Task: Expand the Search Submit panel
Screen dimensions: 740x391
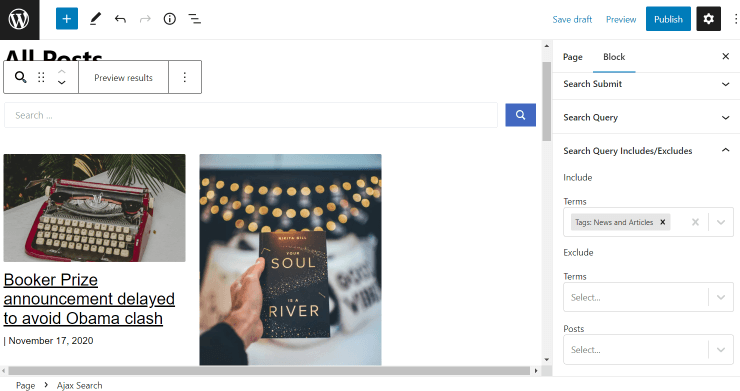Action: pos(646,84)
